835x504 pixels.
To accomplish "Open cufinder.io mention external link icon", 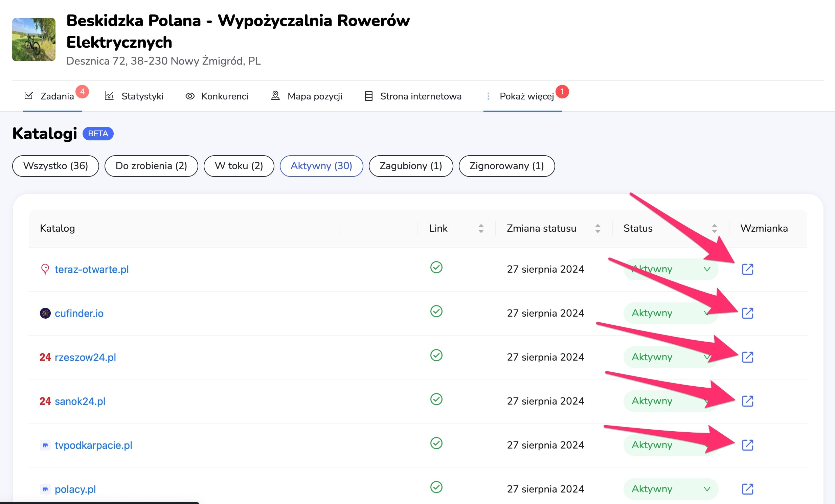I will click(x=747, y=313).
